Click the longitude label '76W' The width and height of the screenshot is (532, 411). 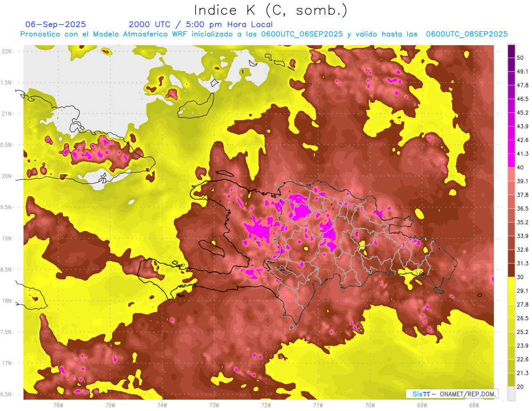[x=58, y=405]
